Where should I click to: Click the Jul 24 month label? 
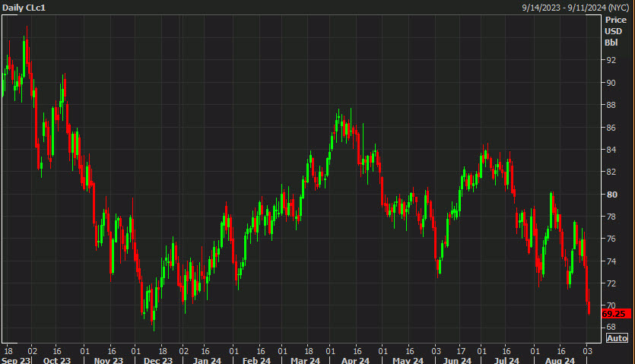click(506, 360)
